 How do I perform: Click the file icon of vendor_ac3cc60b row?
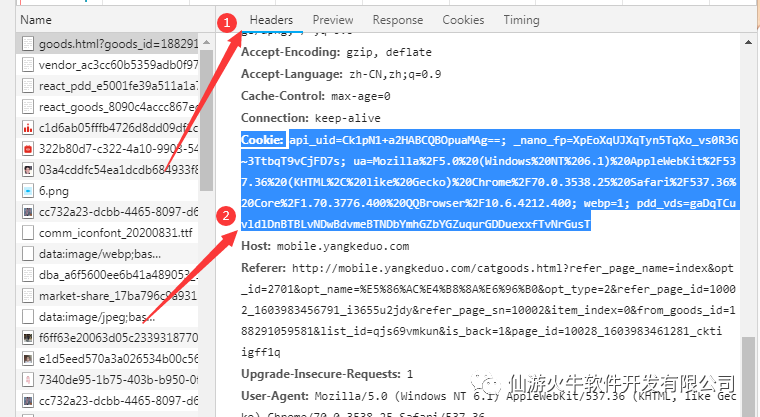pyautogui.click(x=28, y=65)
